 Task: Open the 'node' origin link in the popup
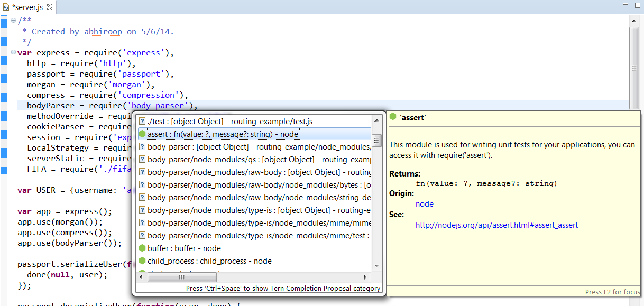(424, 203)
